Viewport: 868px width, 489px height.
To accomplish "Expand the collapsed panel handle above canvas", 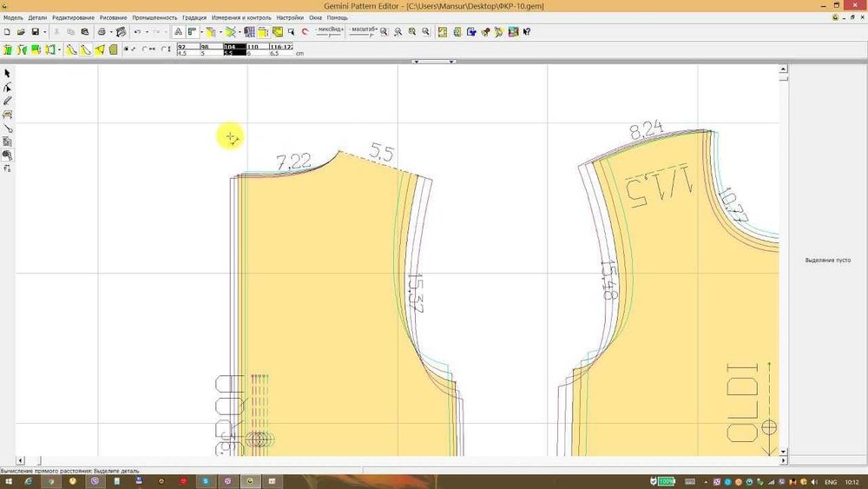I will [433, 62].
